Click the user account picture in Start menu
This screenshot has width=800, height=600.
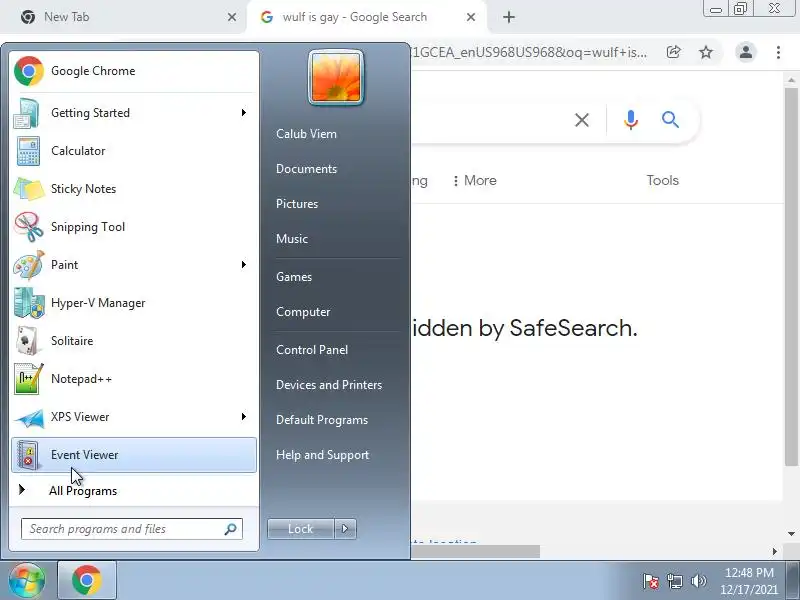pyautogui.click(x=336, y=78)
